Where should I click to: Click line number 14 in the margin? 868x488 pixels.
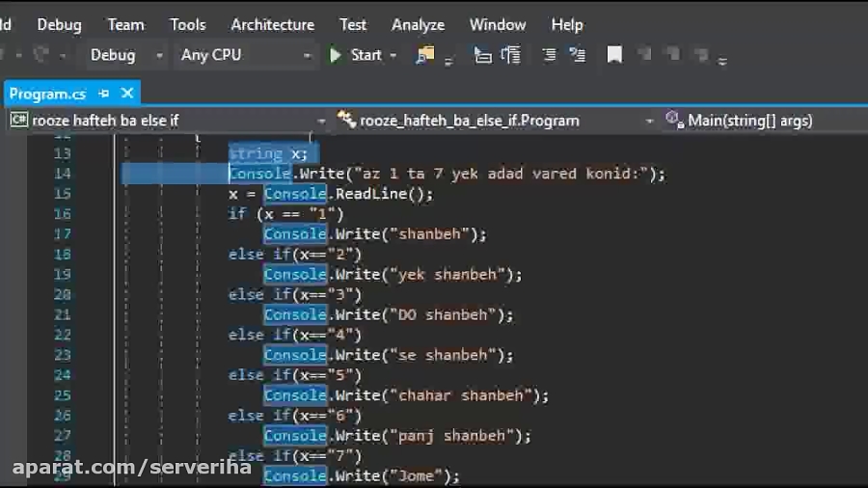pos(63,174)
